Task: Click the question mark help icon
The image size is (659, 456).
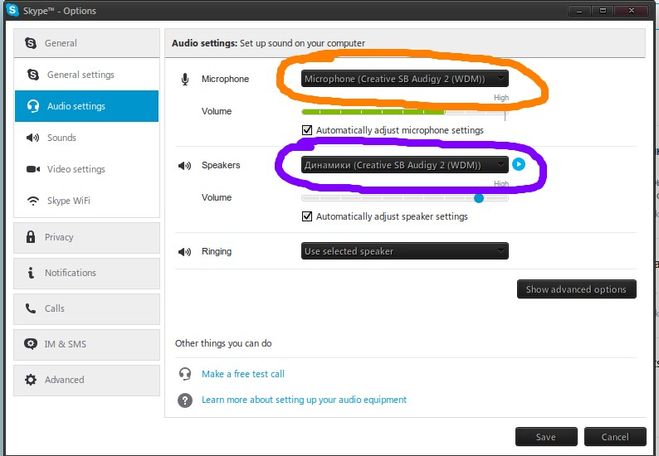Action: click(x=185, y=400)
